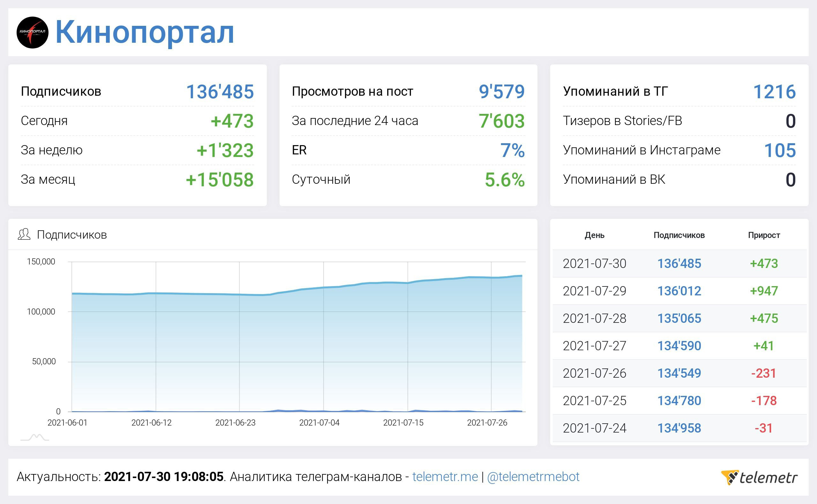
Task: Click subscriber value 134'780 in the table
Action: pyautogui.click(x=679, y=400)
